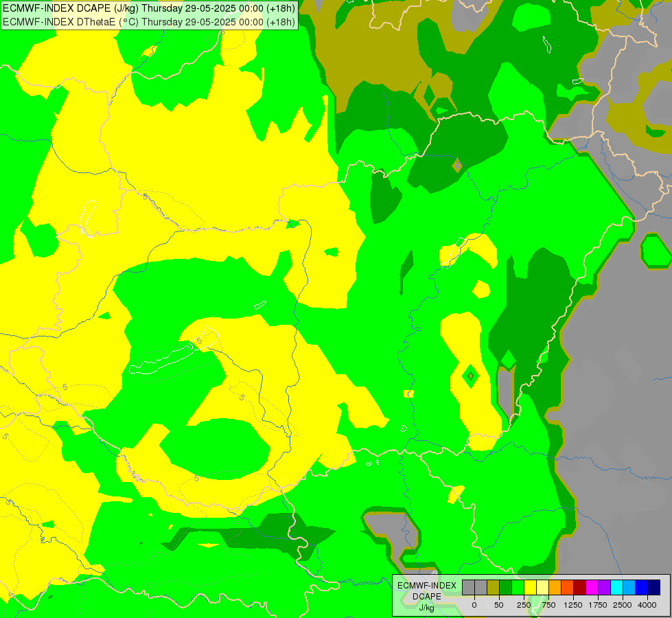Screen dimensions: 672x618
Task: Click the pale yellow legend swatch
Action: (542, 587)
